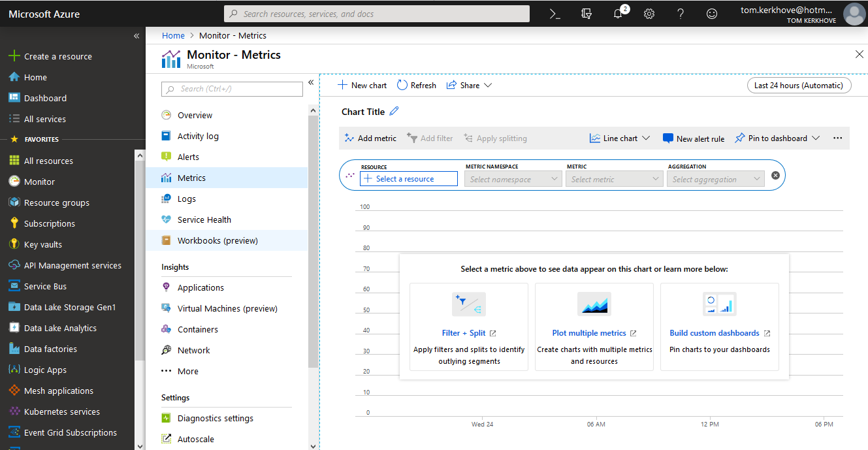This screenshot has height=450, width=868.
Task: Select Metrics in the Monitor menu
Action: (227, 178)
